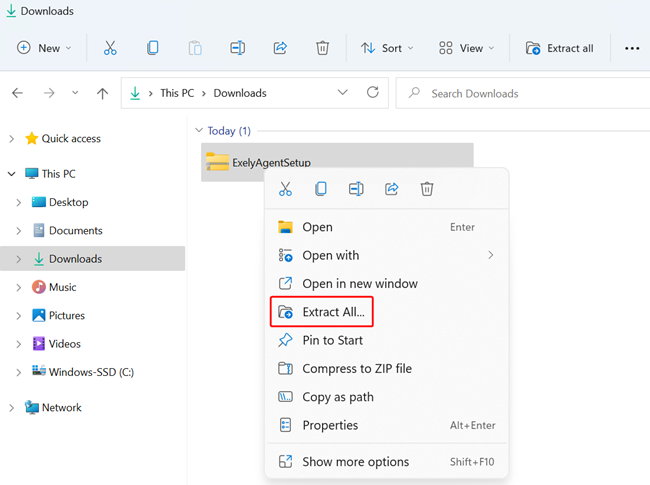Click the Copy icon in the top toolbar
The width and height of the screenshot is (650, 485).
tap(152, 48)
